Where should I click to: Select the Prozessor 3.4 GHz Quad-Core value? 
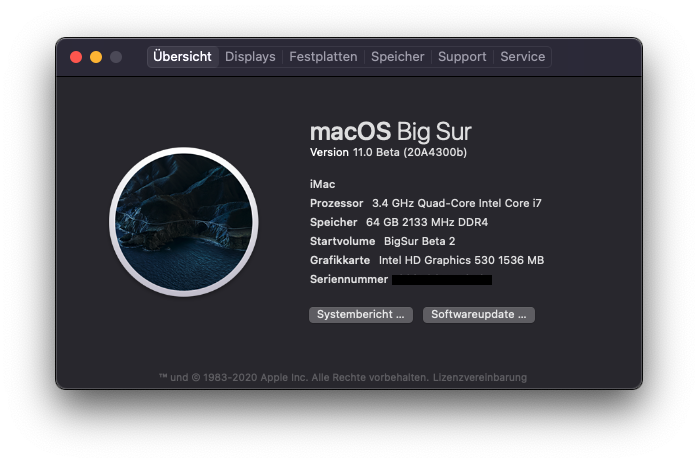(x=457, y=203)
